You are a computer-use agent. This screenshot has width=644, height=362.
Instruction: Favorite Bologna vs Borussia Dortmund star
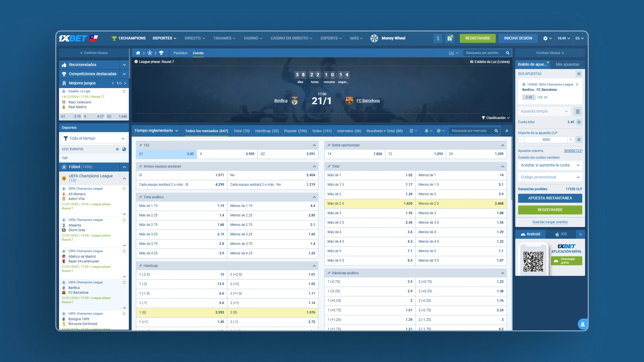pyautogui.click(x=124, y=314)
